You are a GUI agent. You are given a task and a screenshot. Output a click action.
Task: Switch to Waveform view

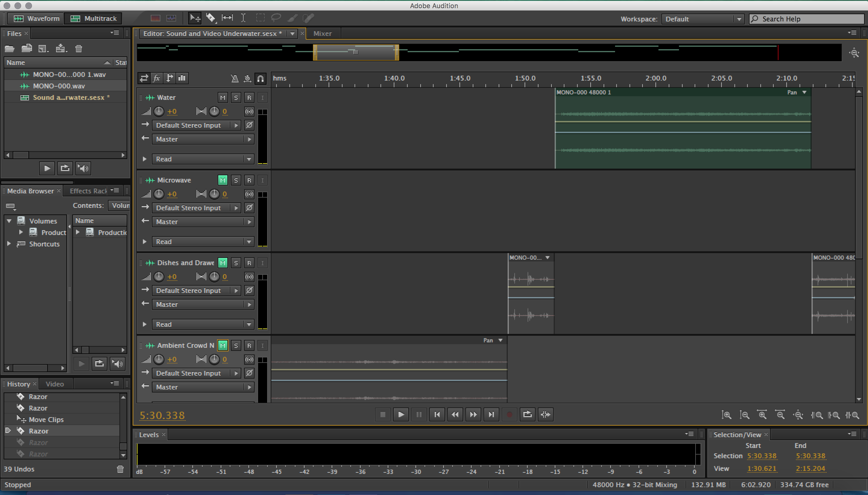coord(36,18)
